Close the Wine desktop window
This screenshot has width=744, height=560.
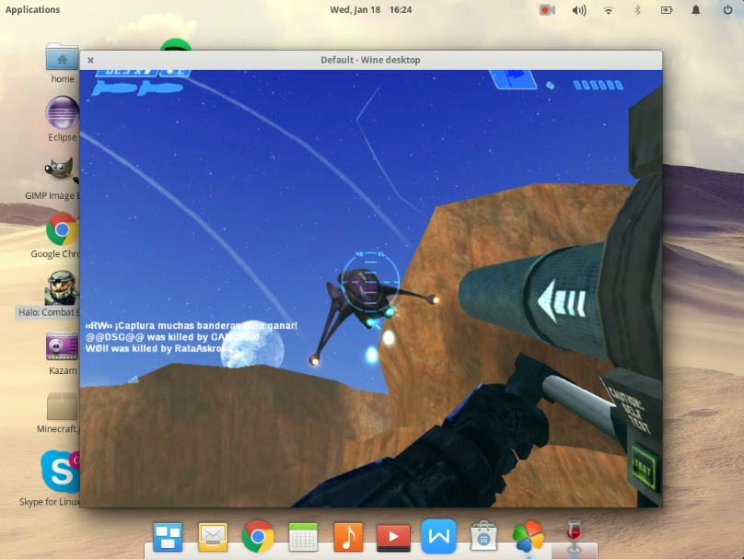[90, 61]
